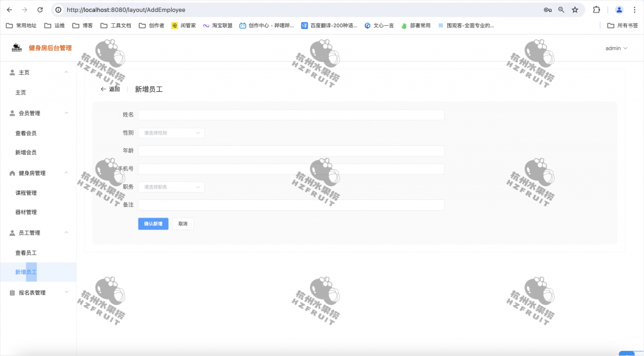
Task: Click the 健身房管理 house icon in the sidebar
Action: [13, 173]
